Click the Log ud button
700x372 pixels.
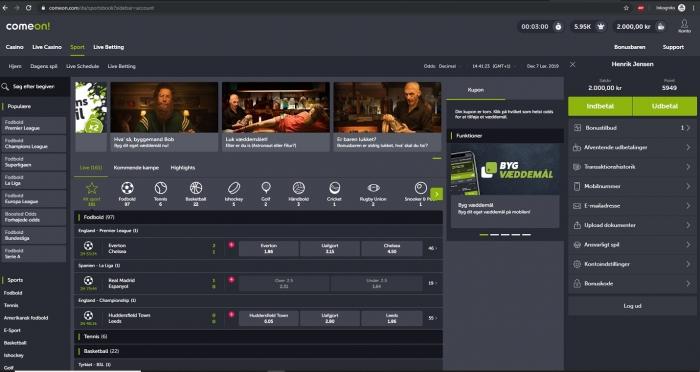point(632,306)
